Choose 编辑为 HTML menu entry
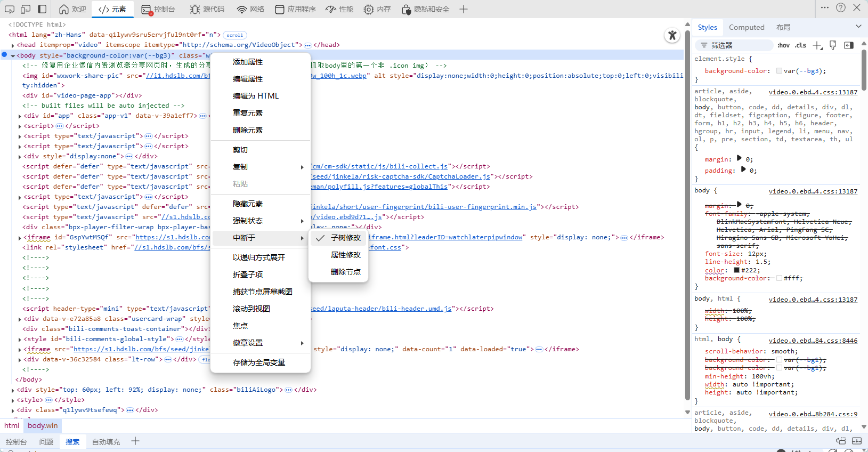868x452 pixels. point(261,96)
